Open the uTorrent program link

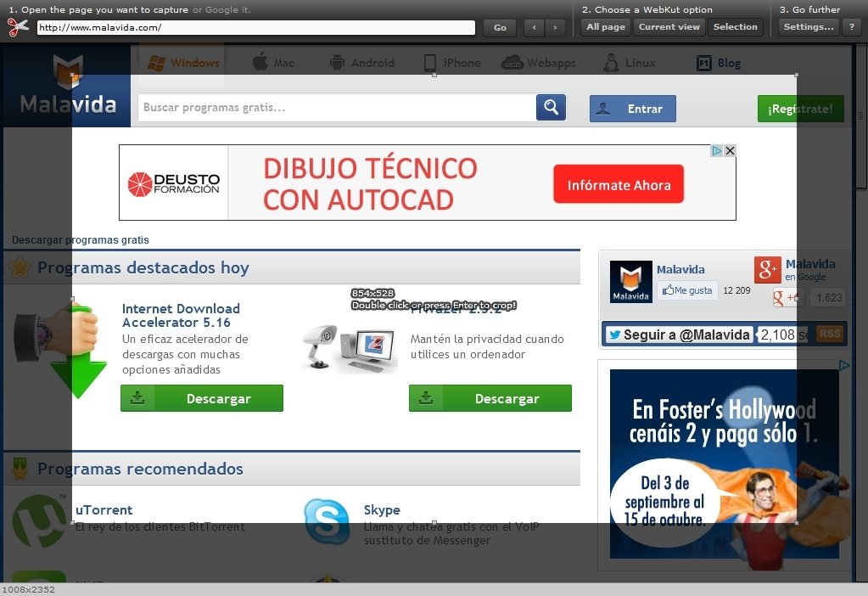pos(104,509)
